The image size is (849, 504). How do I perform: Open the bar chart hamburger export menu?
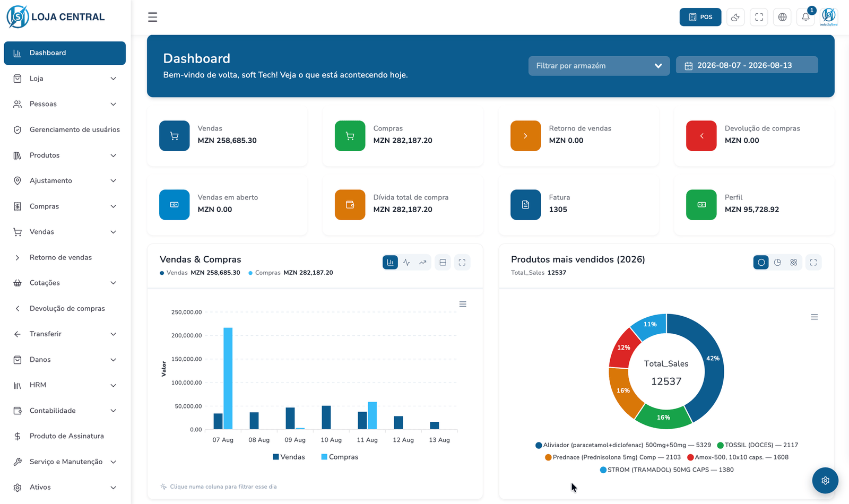click(463, 304)
